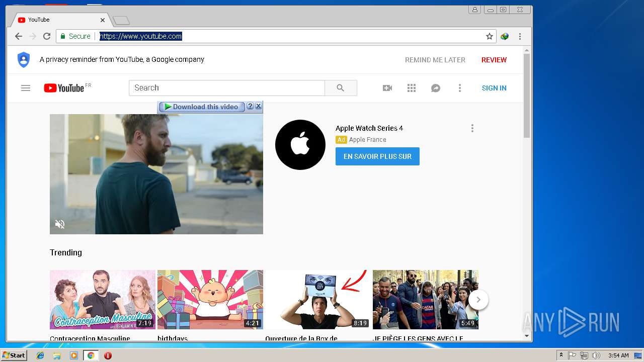The height and width of the screenshot is (362, 644).
Task: Show hidden tray icons arrow
Action: pyautogui.click(x=561, y=355)
